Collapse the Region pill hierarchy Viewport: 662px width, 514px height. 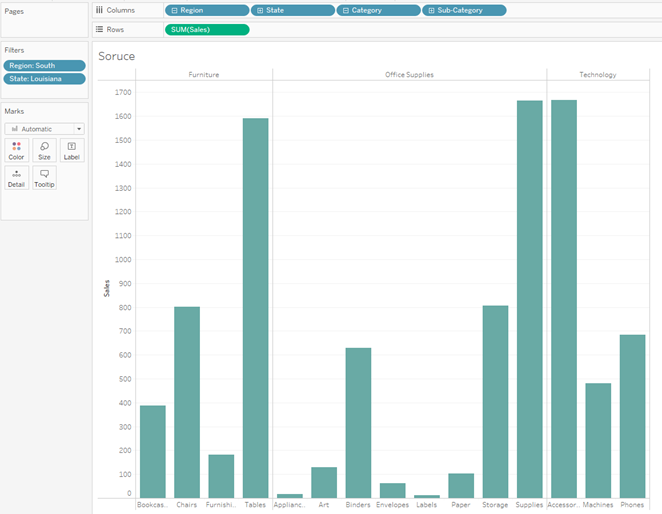[175, 10]
